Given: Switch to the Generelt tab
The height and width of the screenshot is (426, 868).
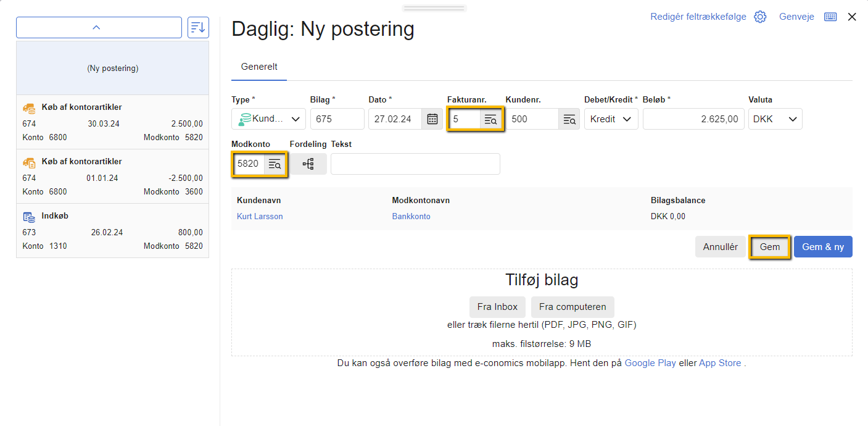Looking at the screenshot, I should coord(259,67).
